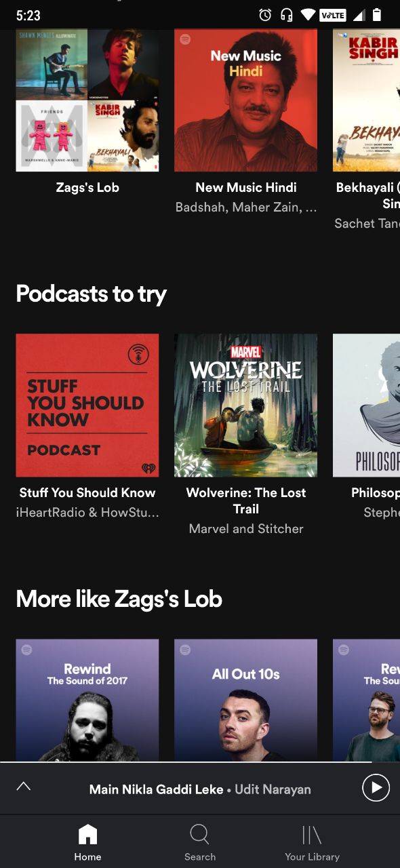Open Wolverine: The Lost Trail cover

coord(245,405)
